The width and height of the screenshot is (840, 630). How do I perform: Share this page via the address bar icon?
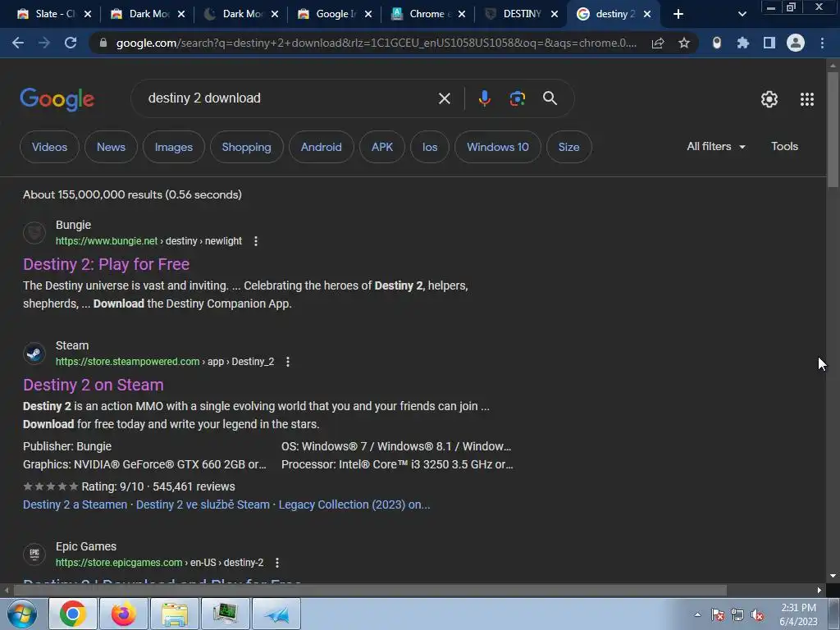(658, 43)
